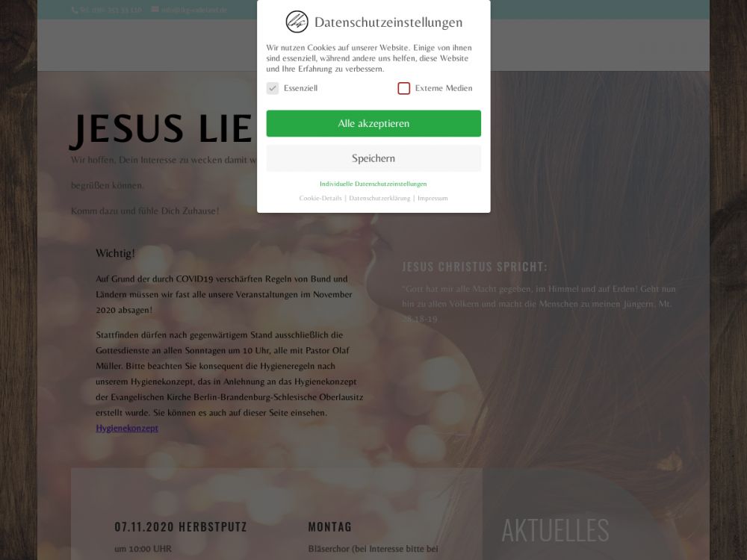Click the envelope email icon in top bar
Image resolution: width=747 pixels, height=560 pixels.
click(155, 9)
